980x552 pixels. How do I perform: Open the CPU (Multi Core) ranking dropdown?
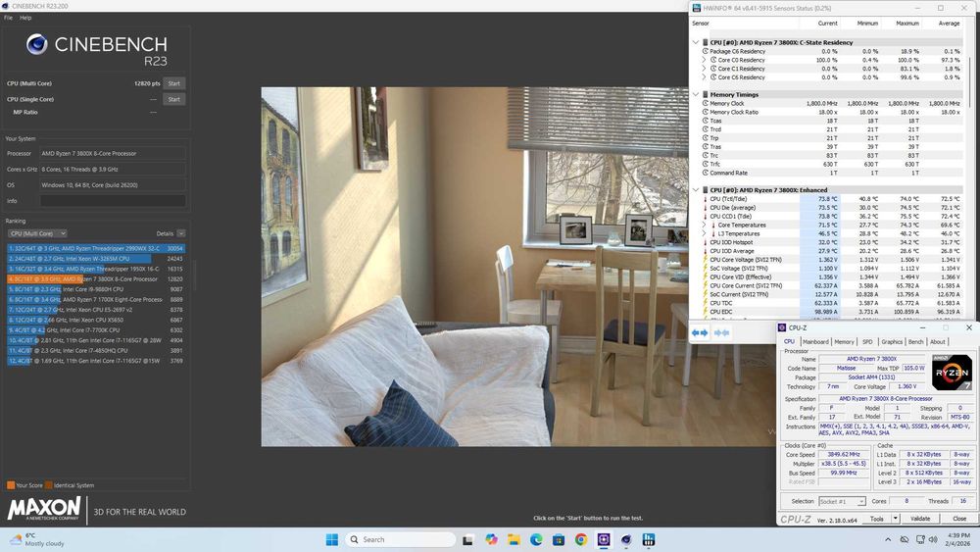click(x=37, y=233)
